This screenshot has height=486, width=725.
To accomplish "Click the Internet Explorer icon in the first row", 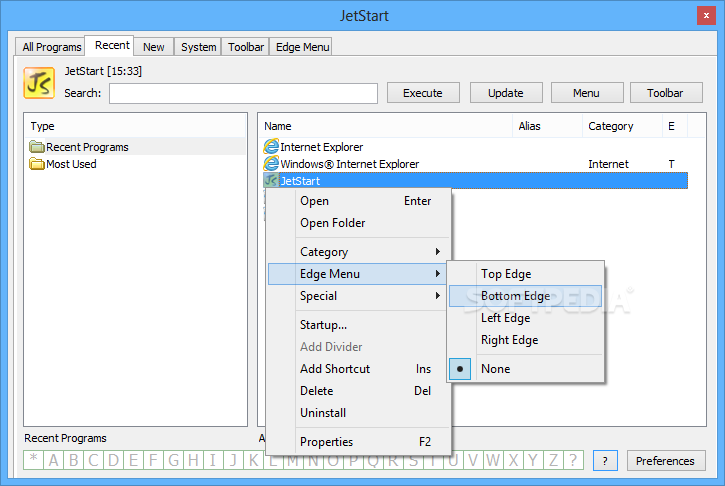I will click(x=271, y=147).
